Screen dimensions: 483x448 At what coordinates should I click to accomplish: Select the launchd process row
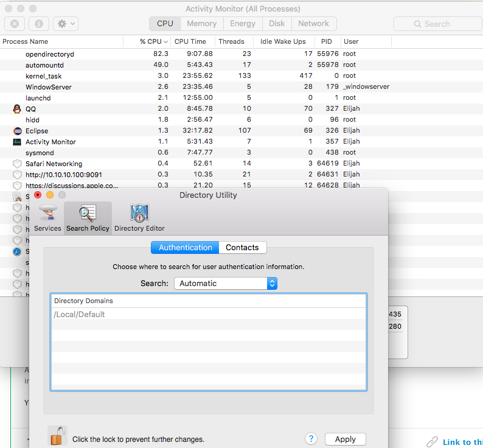[x=241, y=98]
